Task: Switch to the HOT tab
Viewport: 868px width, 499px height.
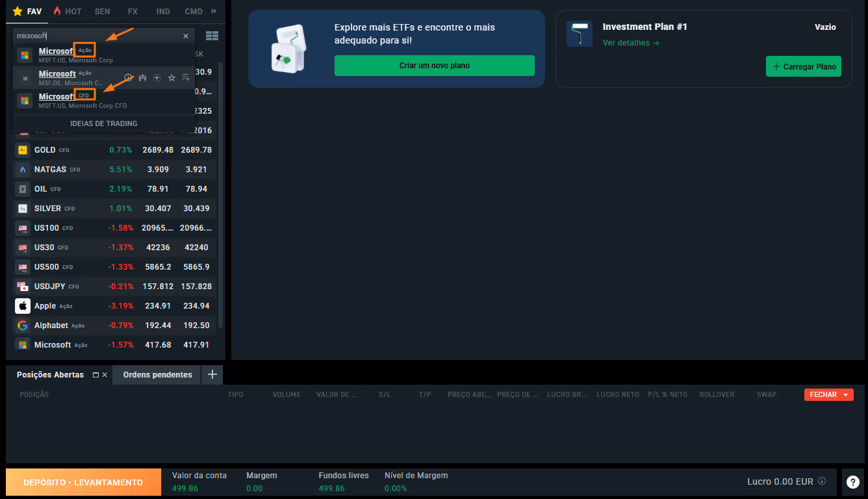Action: tap(68, 12)
